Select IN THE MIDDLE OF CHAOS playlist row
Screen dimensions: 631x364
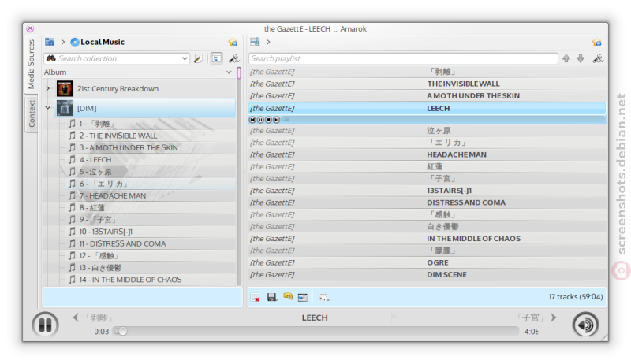point(427,238)
